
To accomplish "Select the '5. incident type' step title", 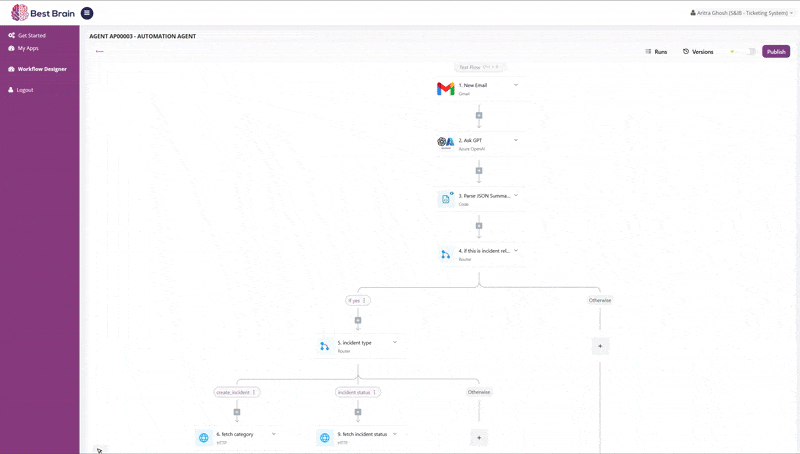I will coord(355,343).
